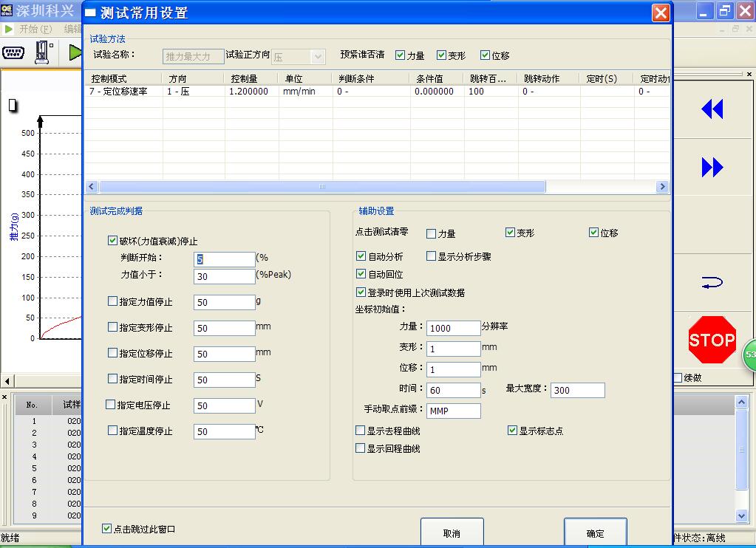Screen dimensions: 756x548
Task: Click the table's horizontal scrollbar right arrow
Action: (662, 187)
